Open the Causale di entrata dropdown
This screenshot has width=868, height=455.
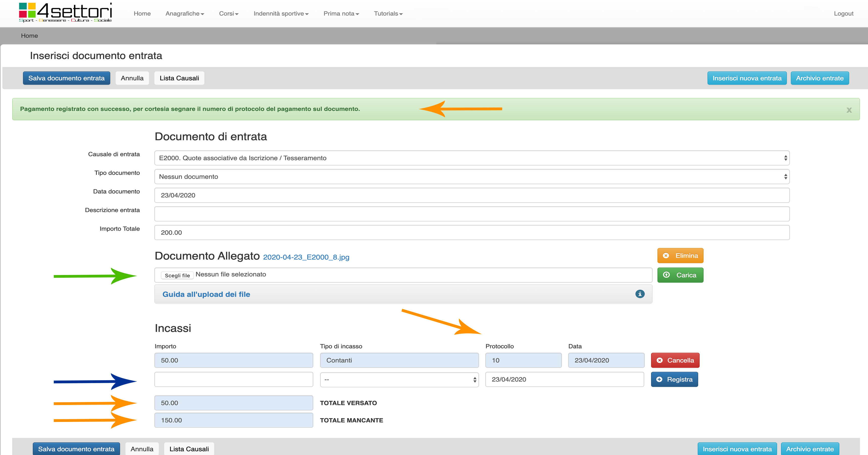[x=471, y=158]
